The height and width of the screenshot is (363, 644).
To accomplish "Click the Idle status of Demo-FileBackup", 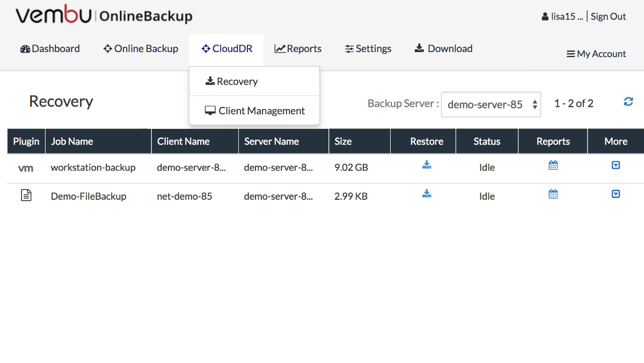I will point(487,197).
